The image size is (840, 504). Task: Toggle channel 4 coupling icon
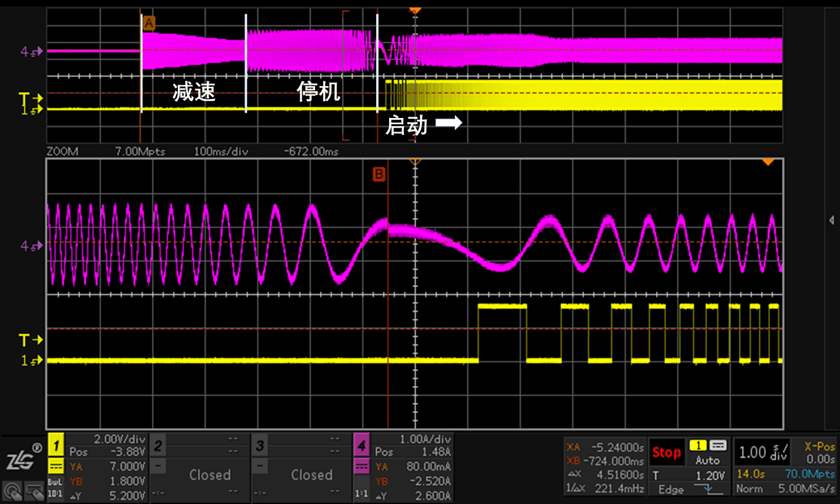click(360, 466)
